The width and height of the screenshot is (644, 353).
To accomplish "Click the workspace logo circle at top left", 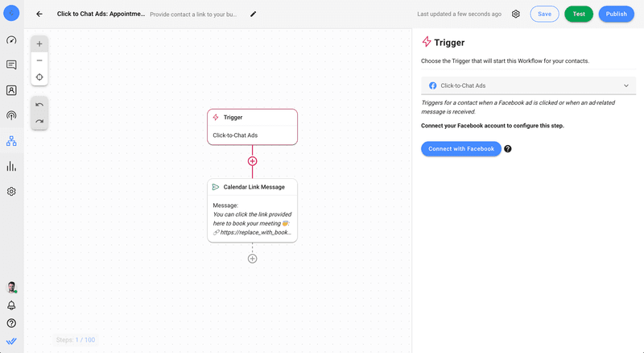I will click(11, 14).
